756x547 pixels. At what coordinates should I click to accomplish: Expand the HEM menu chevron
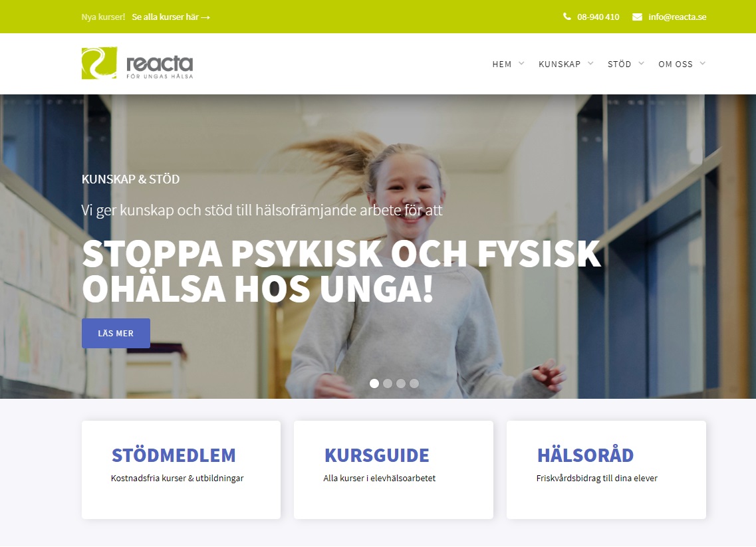pos(521,63)
